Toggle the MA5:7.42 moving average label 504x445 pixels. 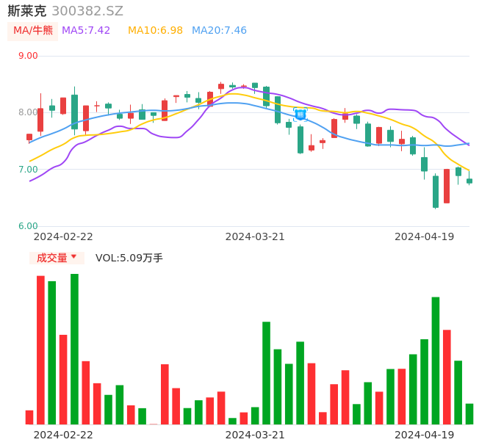click(86, 31)
